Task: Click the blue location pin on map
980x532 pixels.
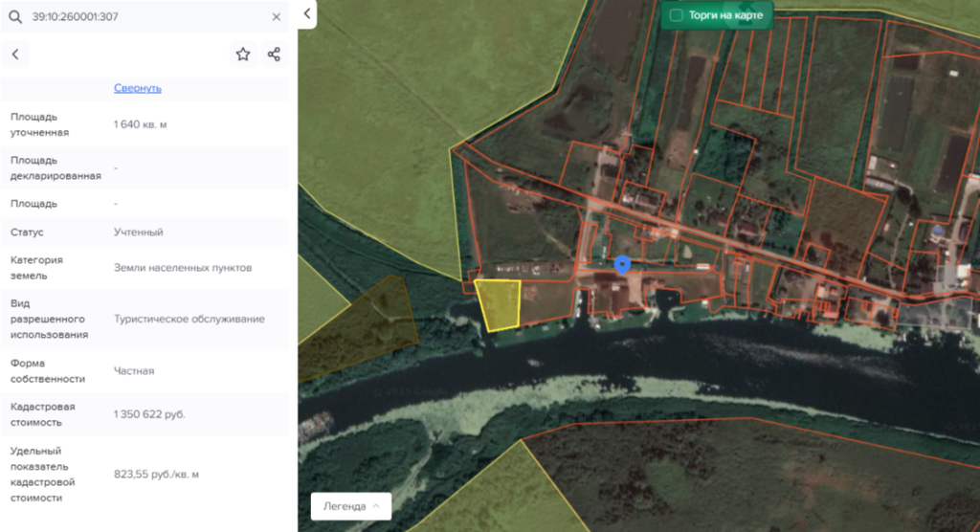Action: click(622, 264)
